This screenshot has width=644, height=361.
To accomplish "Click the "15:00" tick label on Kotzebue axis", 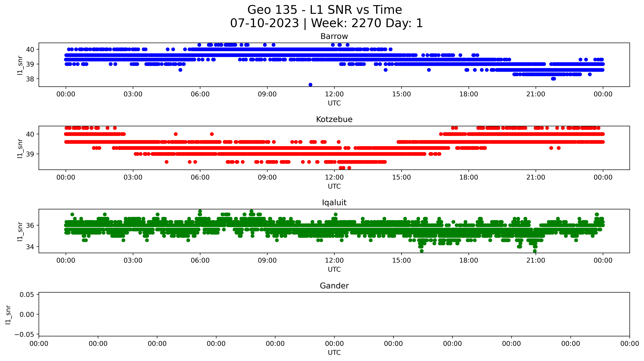I will point(401,178).
